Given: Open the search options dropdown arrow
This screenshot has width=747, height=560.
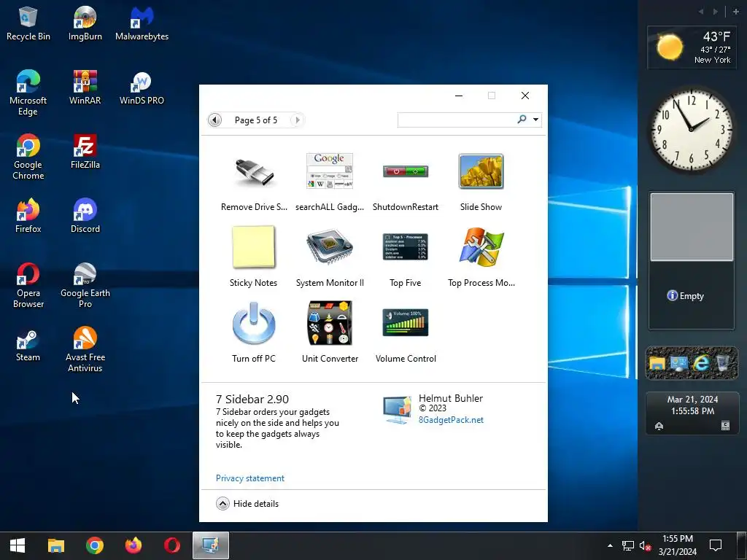Looking at the screenshot, I should coord(536,120).
